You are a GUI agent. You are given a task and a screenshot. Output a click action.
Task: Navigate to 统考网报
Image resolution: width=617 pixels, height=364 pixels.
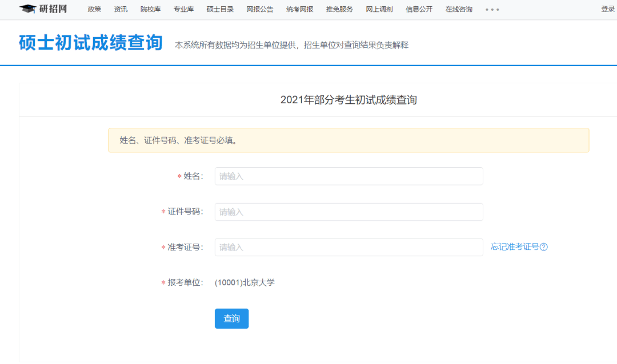click(299, 9)
